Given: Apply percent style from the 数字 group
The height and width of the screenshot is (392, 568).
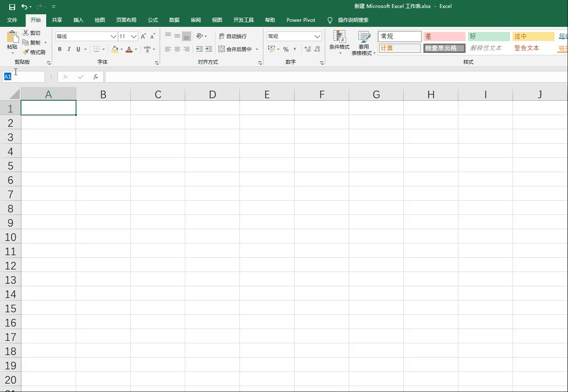Looking at the screenshot, I should [285, 49].
